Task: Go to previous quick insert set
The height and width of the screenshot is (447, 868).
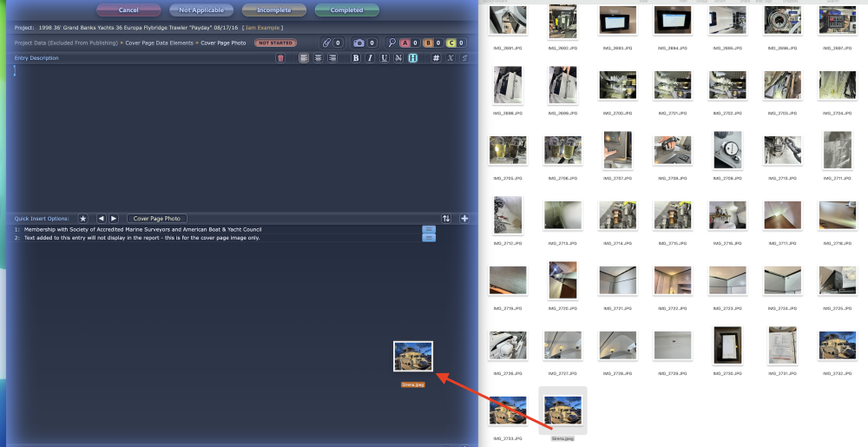Action: tap(102, 219)
